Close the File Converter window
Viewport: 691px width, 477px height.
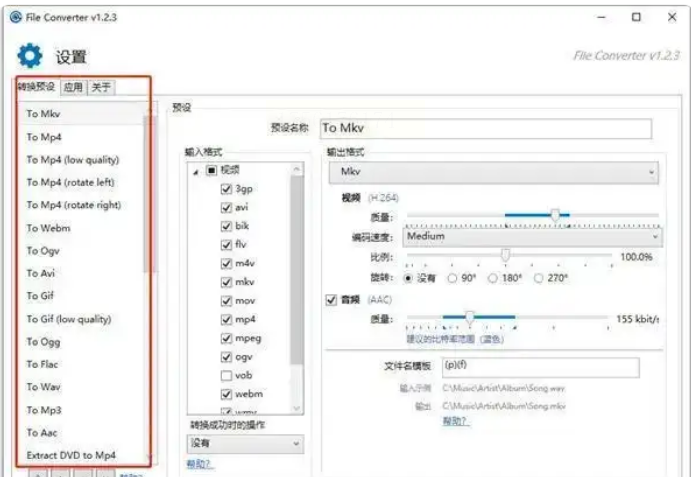672,17
